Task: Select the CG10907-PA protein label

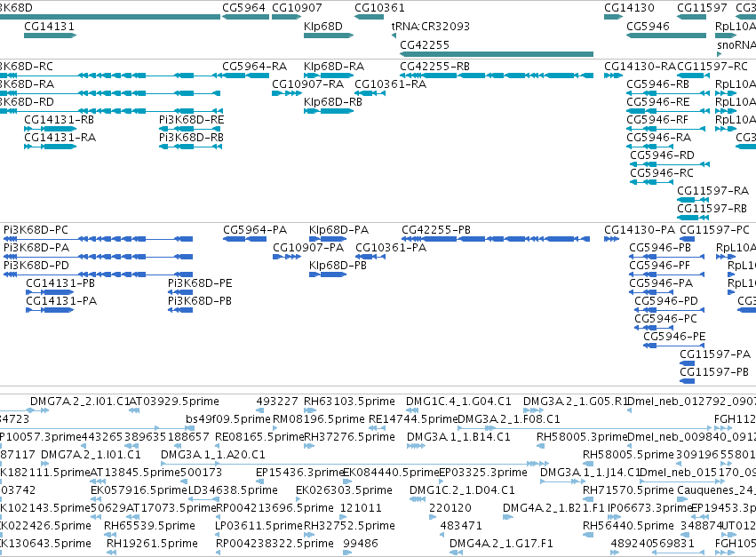Action: (308, 247)
